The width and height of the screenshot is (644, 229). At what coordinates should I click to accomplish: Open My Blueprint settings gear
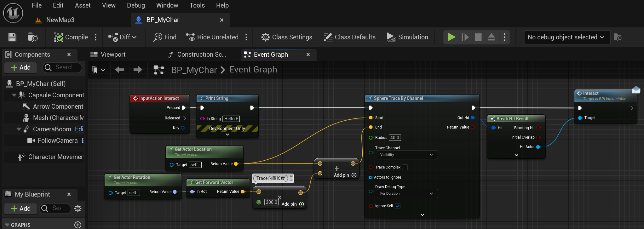coord(78,208)
